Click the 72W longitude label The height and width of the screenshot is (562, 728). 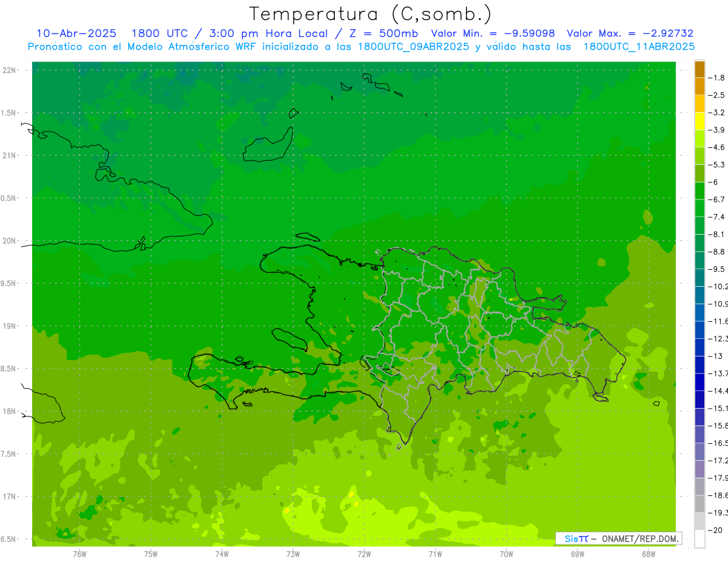364,554
